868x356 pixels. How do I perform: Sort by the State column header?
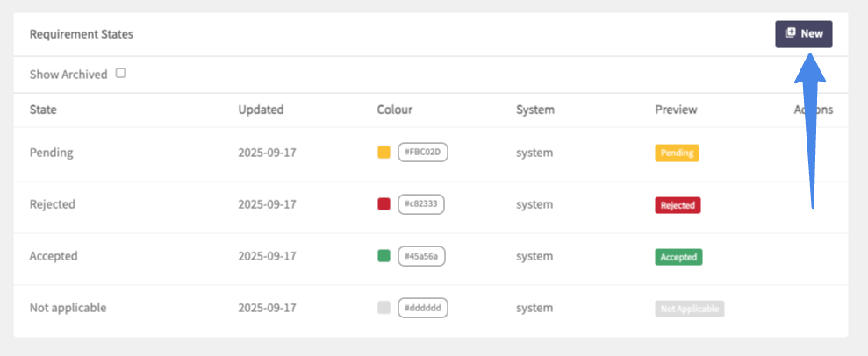coord(43,110)
